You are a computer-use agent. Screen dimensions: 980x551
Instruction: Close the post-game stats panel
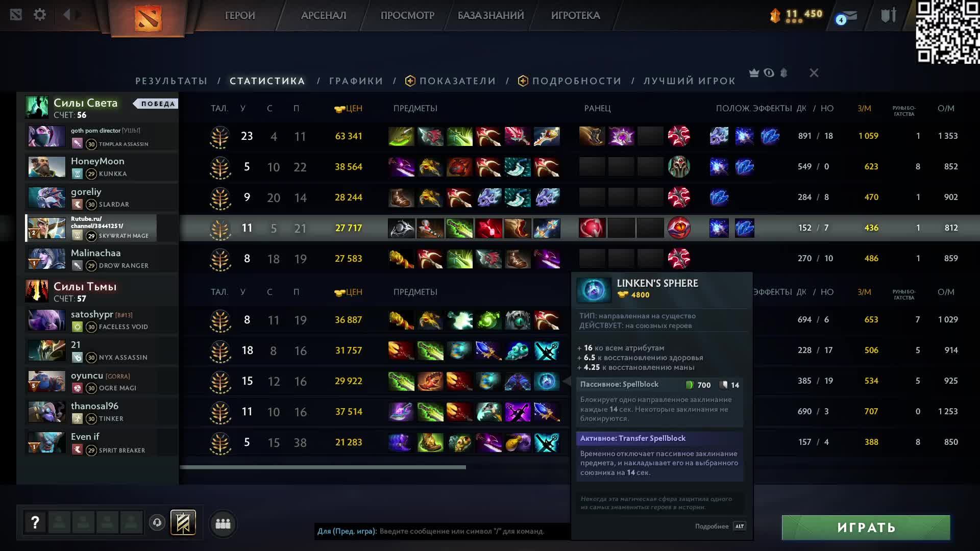814,73
